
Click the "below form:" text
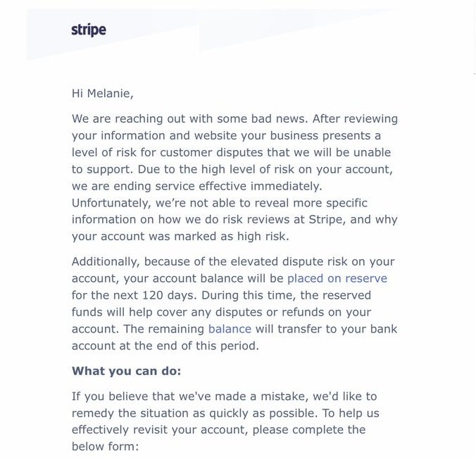pos(107,447)
